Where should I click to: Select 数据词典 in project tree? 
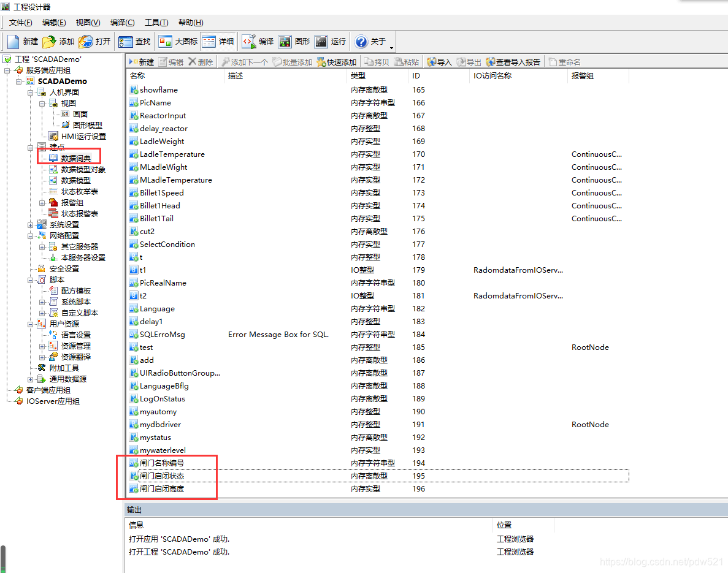pyautogui.click(x=75, y=158)
